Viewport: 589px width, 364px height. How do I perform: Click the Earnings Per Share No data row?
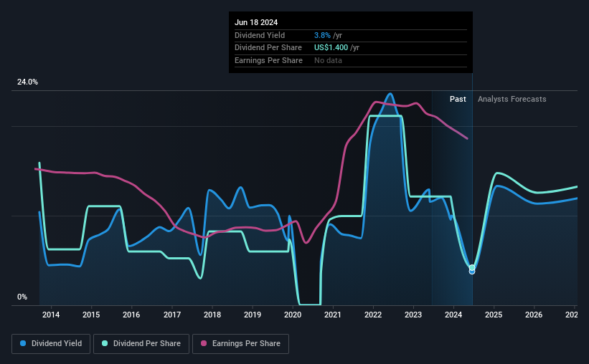pyautogui.click(x=351, y=60)
